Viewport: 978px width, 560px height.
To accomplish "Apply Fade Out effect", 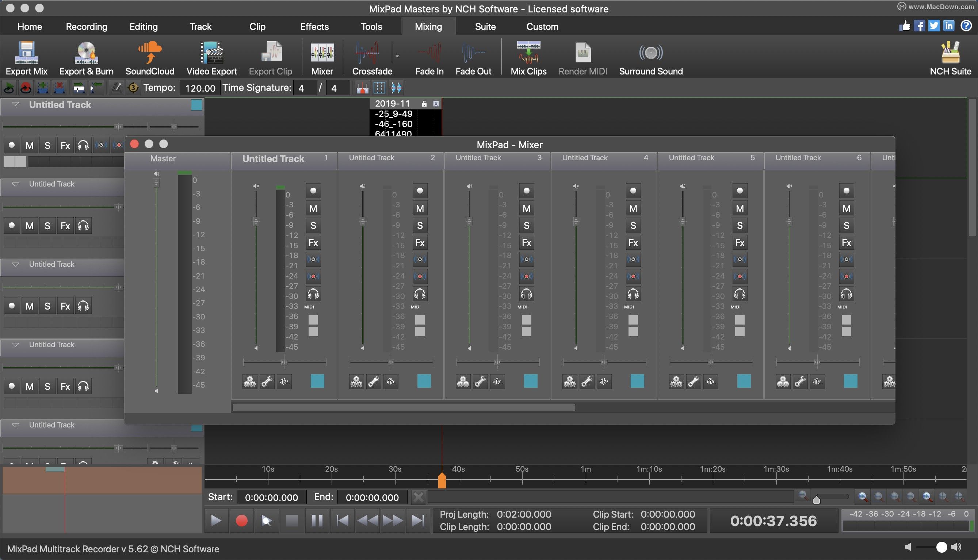I will (473, 58).
